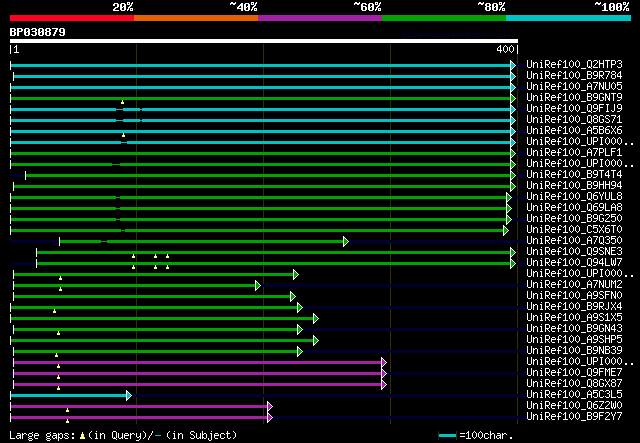Click the purple ~60% legend segment

320,18
